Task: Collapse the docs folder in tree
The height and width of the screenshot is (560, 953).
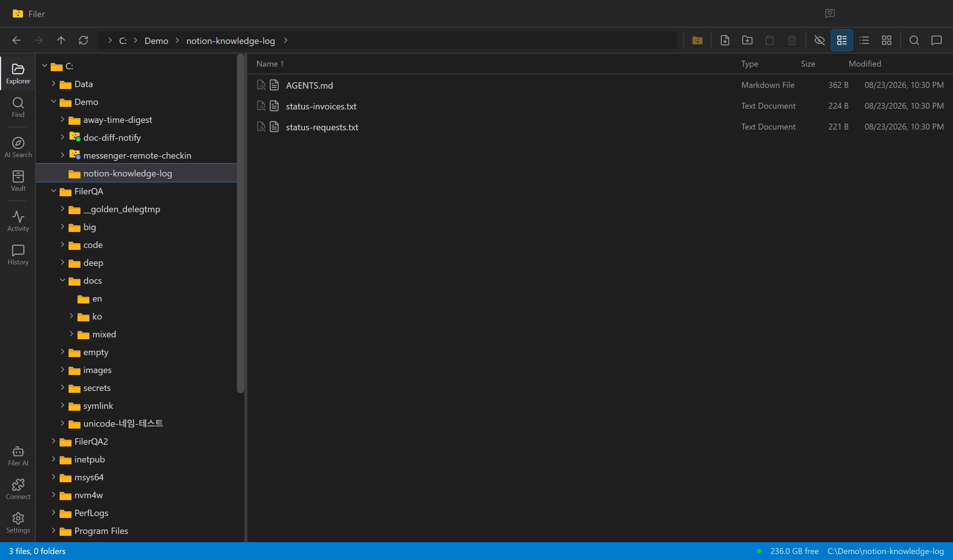Action: 63,280
